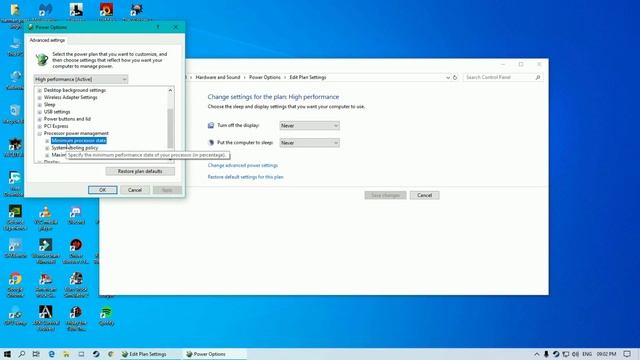Expand the PCI Express node
The height and width of the screenshot is (360, 640).
(40, 126)
